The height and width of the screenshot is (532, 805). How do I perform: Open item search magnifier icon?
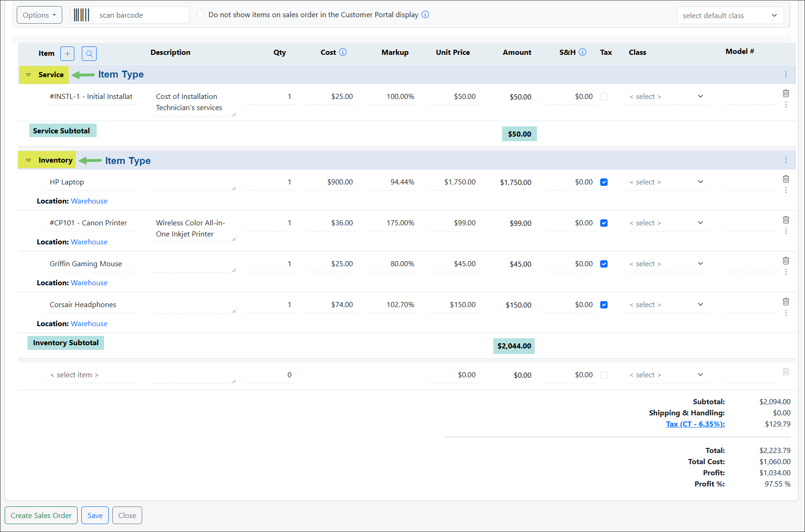click(x=89, y=53)
